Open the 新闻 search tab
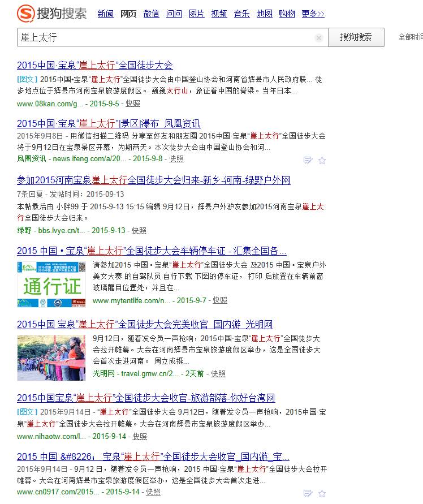 pyautogui.click(x=105, y=14)
